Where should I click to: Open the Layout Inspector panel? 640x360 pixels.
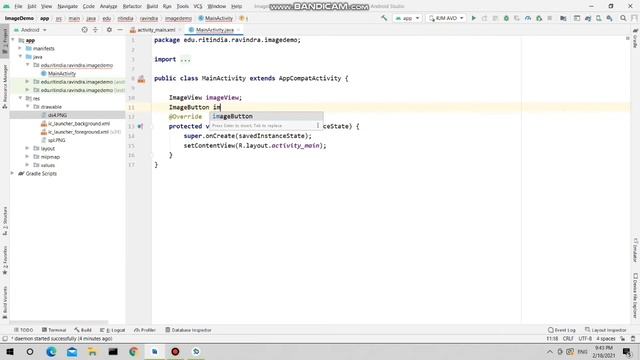point(606,330)
